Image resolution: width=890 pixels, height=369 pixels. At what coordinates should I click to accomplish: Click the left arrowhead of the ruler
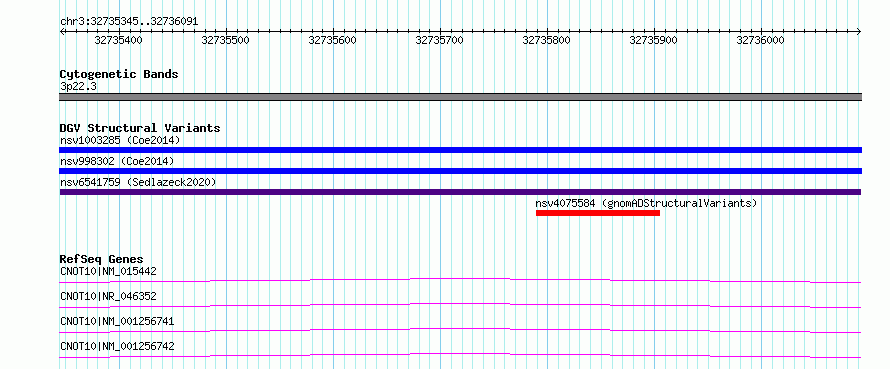62,31
